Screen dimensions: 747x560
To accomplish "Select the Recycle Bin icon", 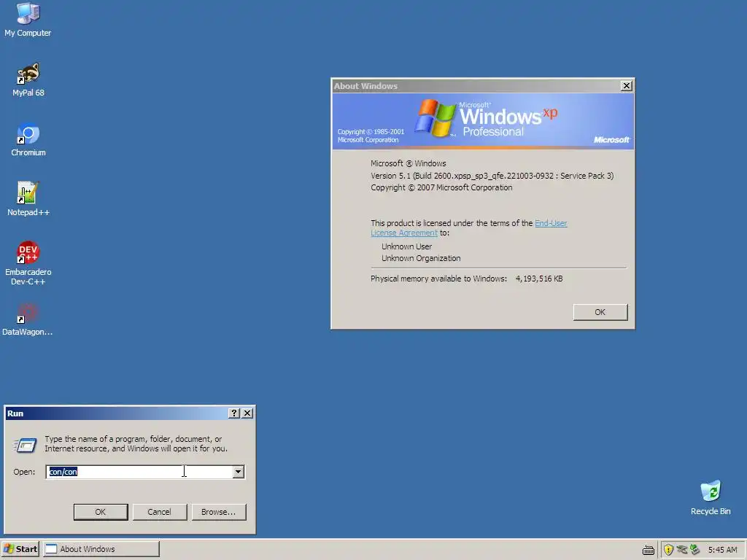I will tap(711, 498).
